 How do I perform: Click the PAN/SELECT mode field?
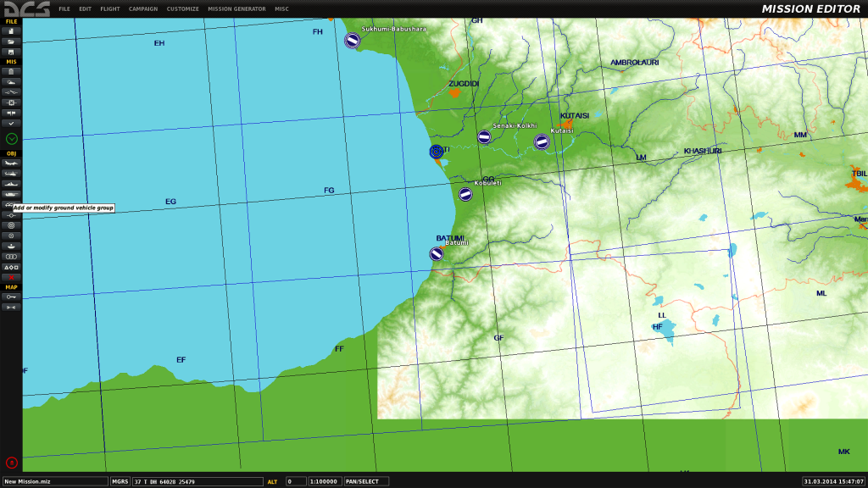pos(361,481)
